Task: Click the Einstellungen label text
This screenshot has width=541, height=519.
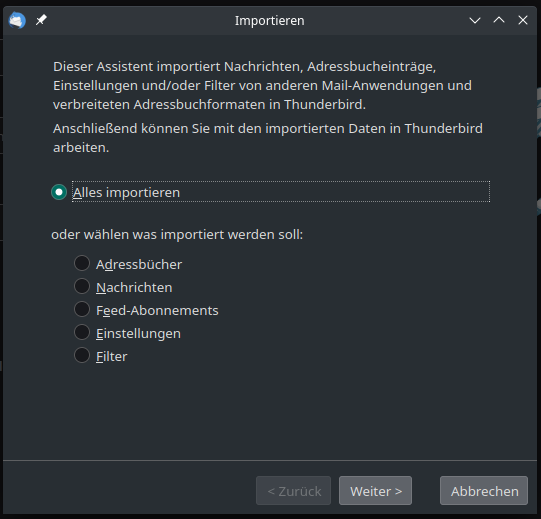Action: [x=138, y=334]
